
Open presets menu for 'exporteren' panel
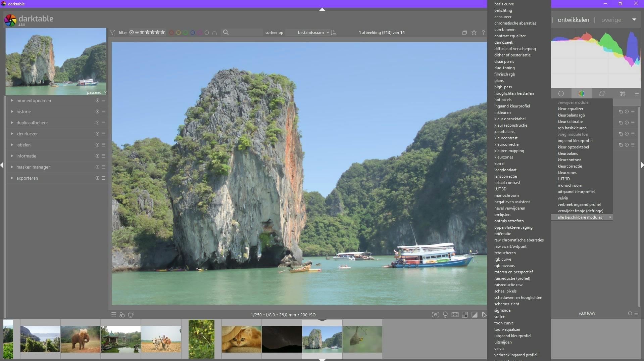104,178
